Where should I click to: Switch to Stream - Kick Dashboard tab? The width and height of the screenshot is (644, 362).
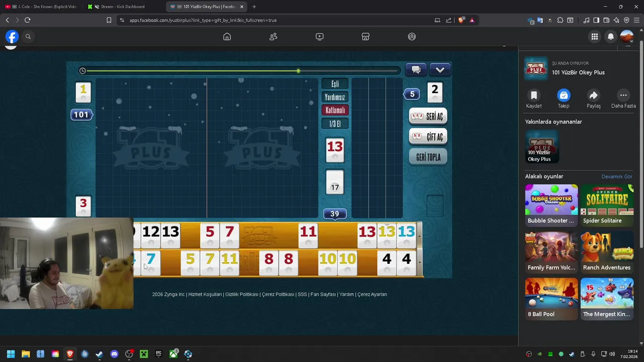pos(123,7)
